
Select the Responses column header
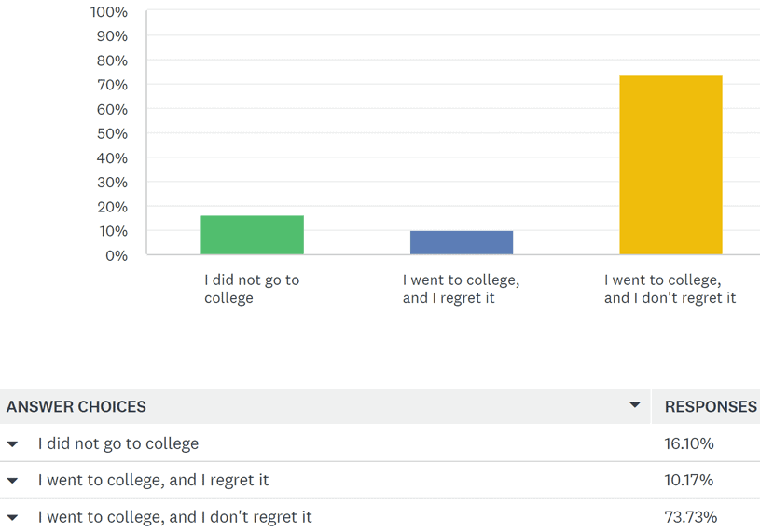coord(711,407)
